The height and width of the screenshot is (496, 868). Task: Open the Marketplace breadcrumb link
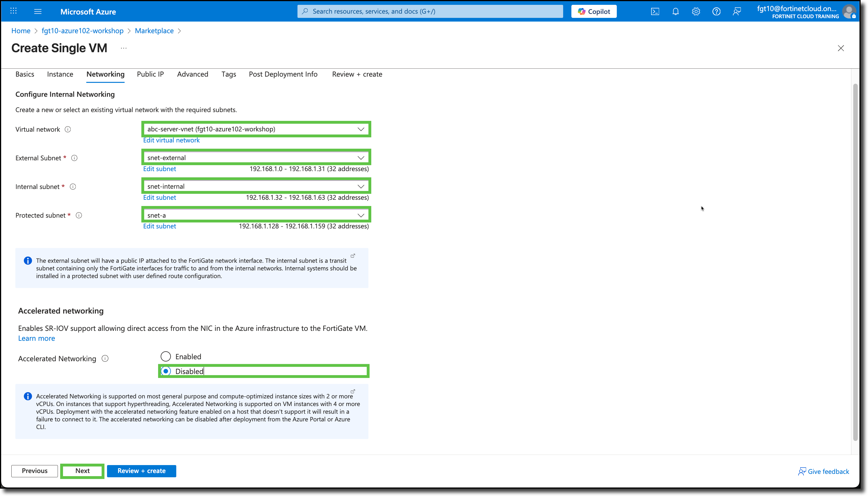point(154,31)
